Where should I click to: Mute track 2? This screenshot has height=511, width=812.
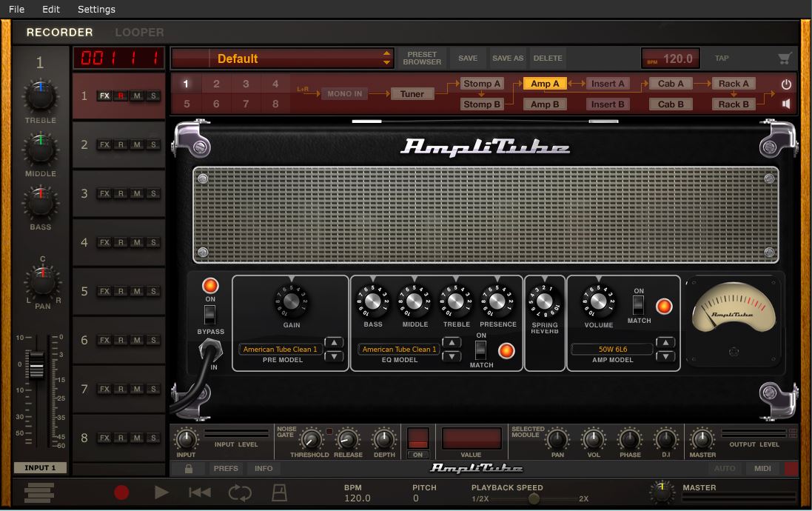tap(137, 144)
